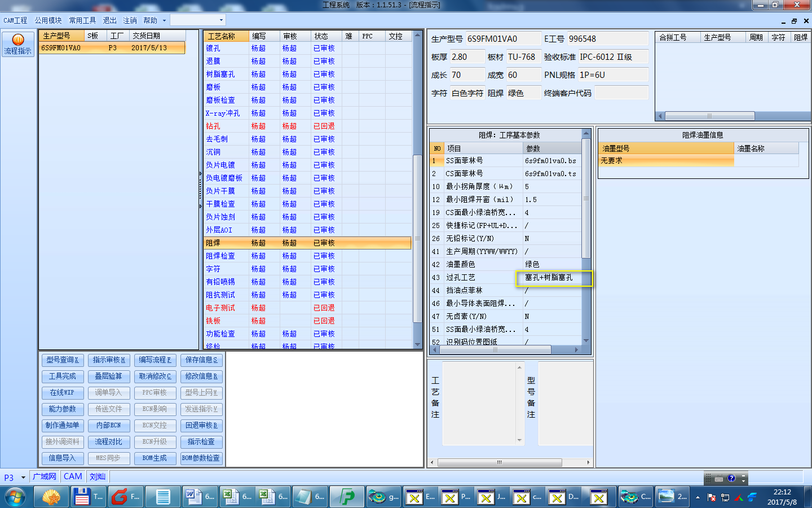Open the notepad document taskbar icon
Viewport: 812px width, 508px height.
tap(163, 497)
